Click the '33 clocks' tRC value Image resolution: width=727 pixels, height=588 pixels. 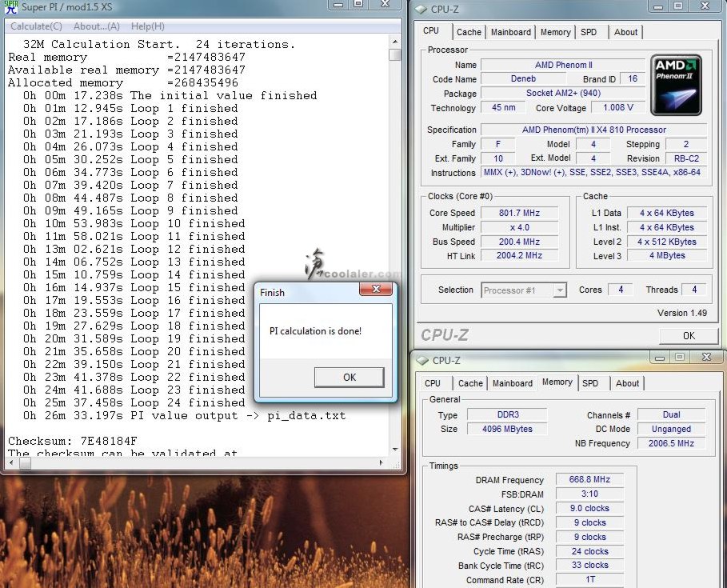(x=589, y=566)
